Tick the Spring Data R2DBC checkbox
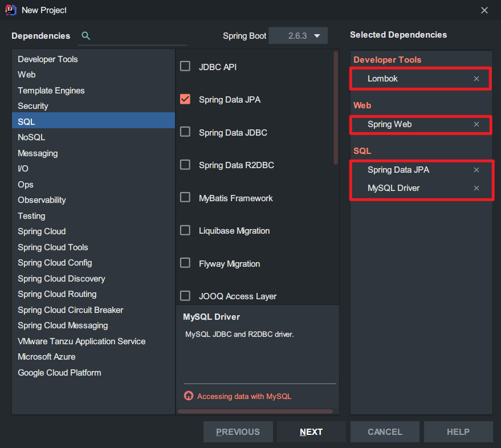501x448 pixels. click(x=185, y=165)
